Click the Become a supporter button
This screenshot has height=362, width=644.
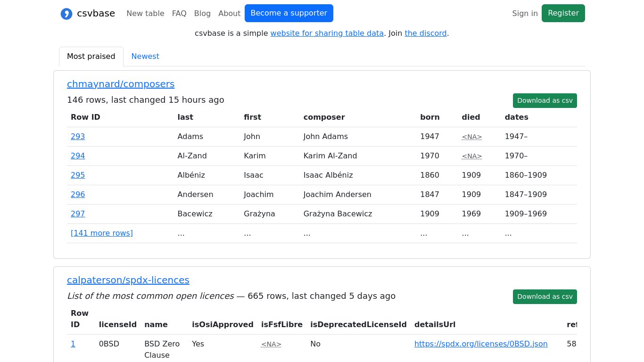[x=289, y=13]
